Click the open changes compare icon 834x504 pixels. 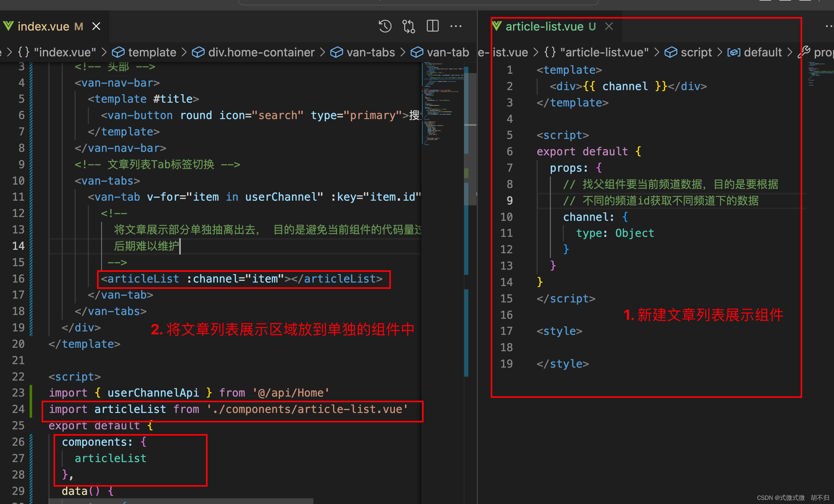(x=408, y=26)
